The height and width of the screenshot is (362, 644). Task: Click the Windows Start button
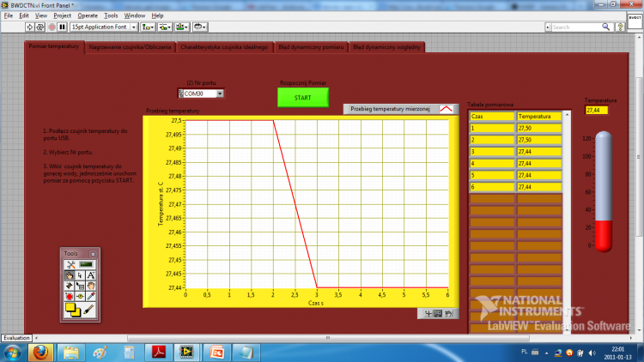tap(12, 353)
